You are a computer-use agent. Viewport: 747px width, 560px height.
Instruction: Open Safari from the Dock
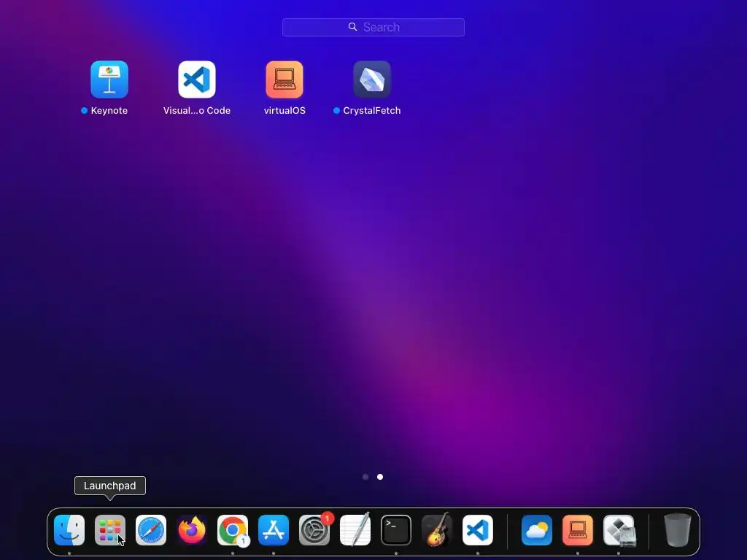pyautogui.click(x=151, y=530)
